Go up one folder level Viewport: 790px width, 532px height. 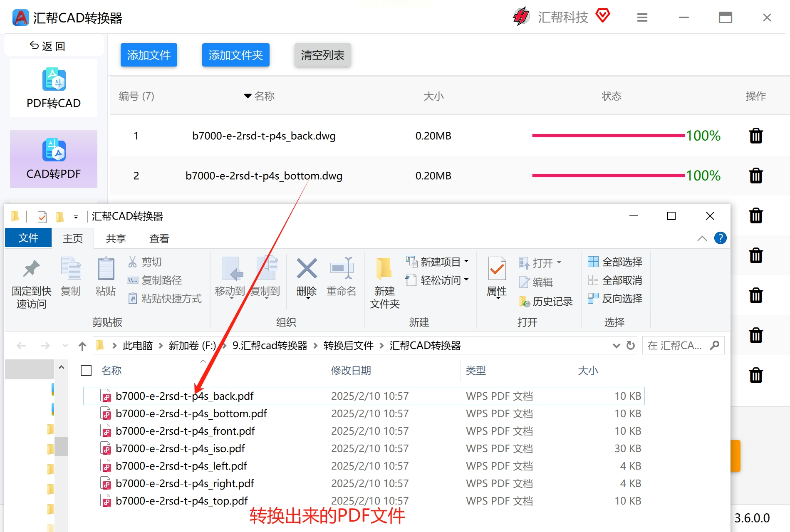coord(82,346)
